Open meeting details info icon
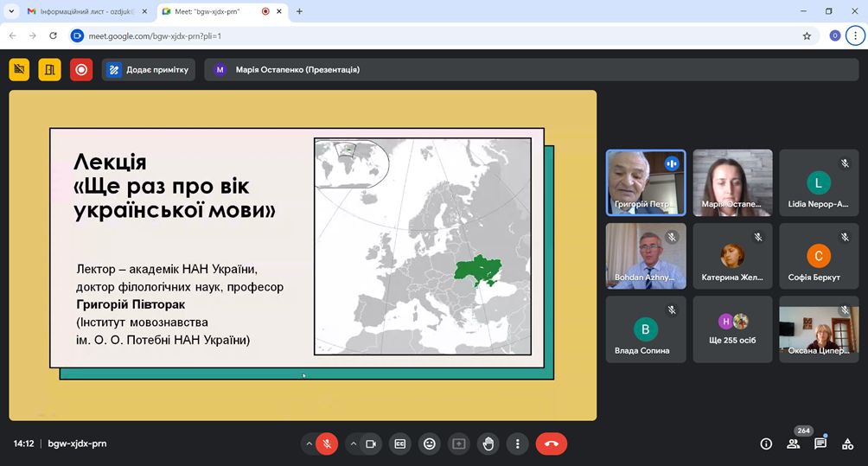The image size is (868, 466). (x=766, y=444)
